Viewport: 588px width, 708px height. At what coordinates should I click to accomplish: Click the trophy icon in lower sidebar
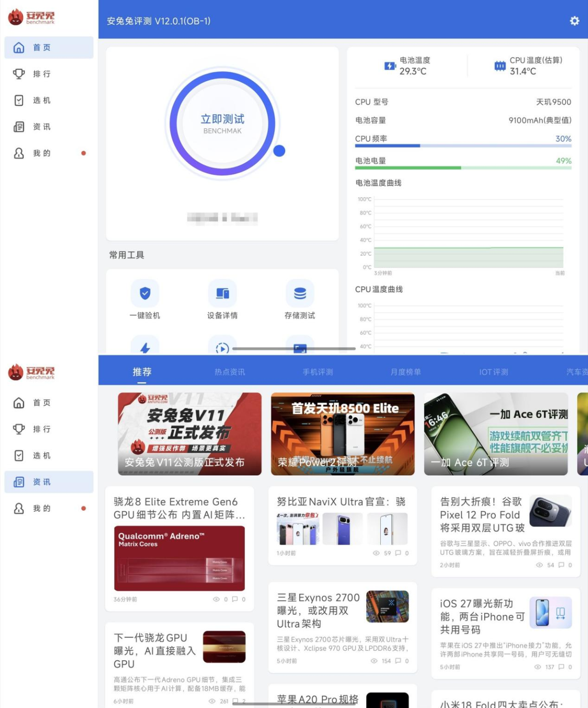(x=19, y=429)
